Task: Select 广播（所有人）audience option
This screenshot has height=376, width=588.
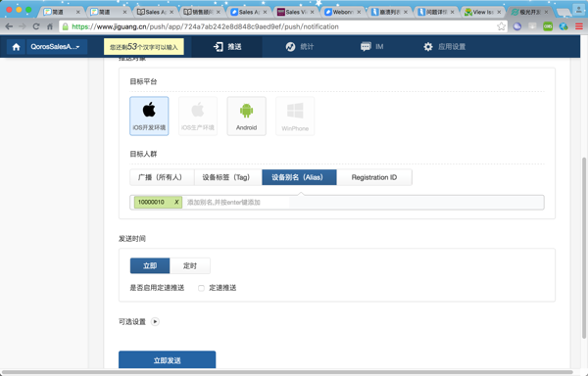Action: (x=162, y=177)
